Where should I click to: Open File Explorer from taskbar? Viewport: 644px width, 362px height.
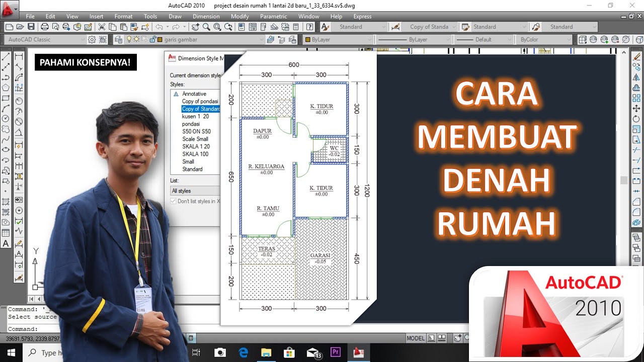[x=266, y=352]
